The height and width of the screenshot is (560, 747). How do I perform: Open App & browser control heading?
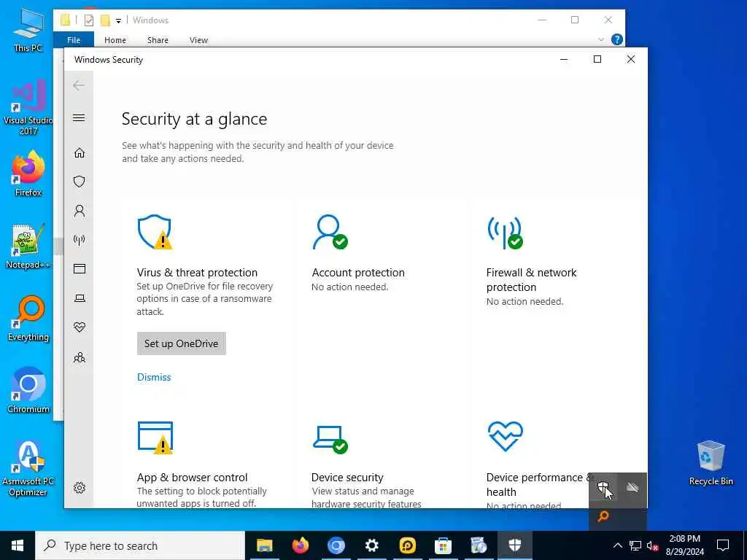[x=192, y=477]
